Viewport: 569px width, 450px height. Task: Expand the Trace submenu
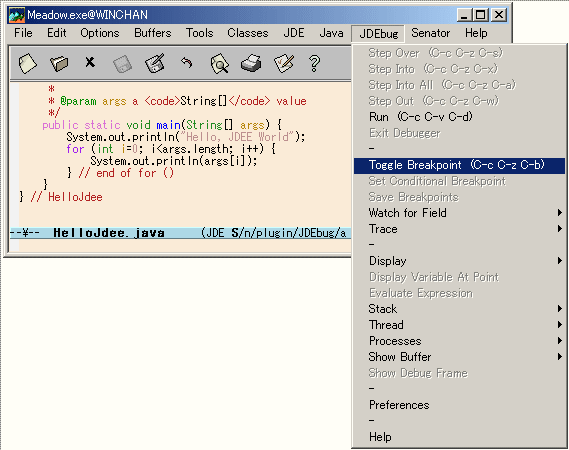(459, 229)
